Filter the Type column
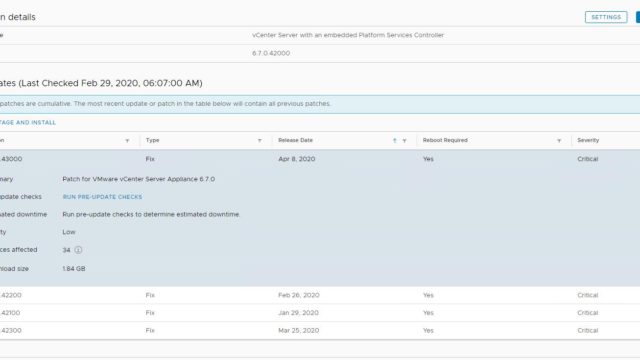Image resolution: width=640 pixels, height=360 pixels. click(x=260, y=140)
